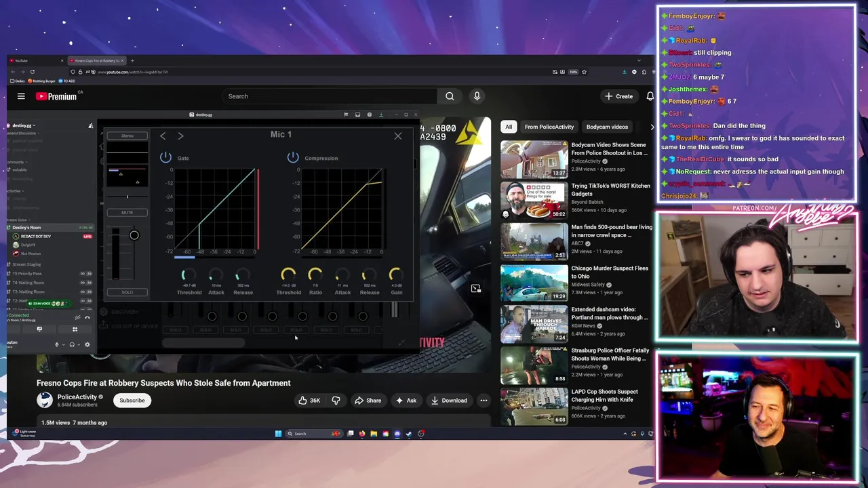Click the channel fader handle
868x488 pixels.
134,235
